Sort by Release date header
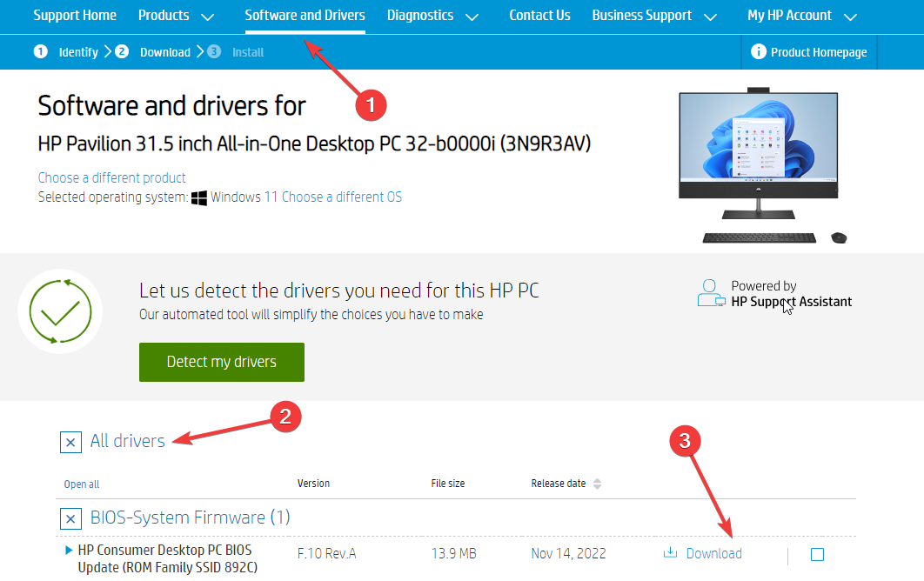 [x=558, y=484]
